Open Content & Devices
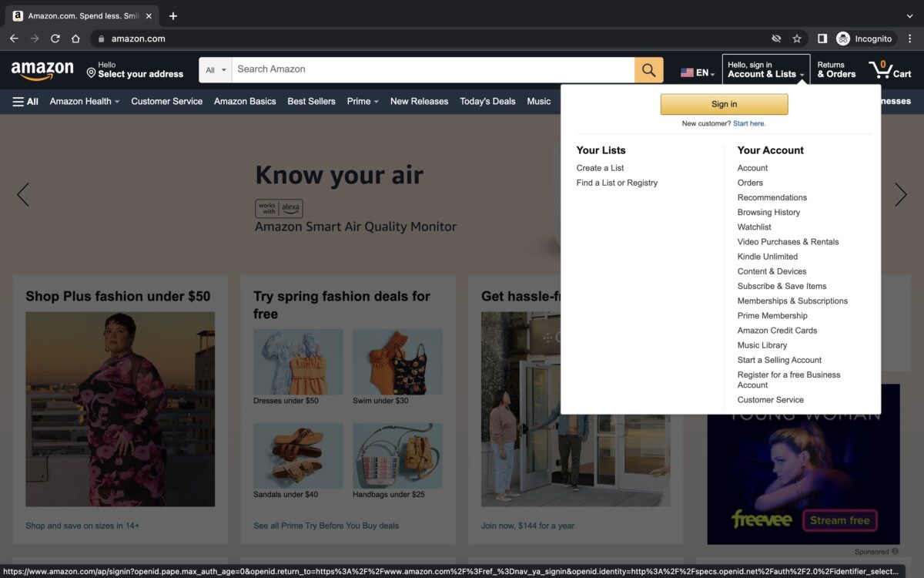Viewport: 924px width, 578px height. 772,271
